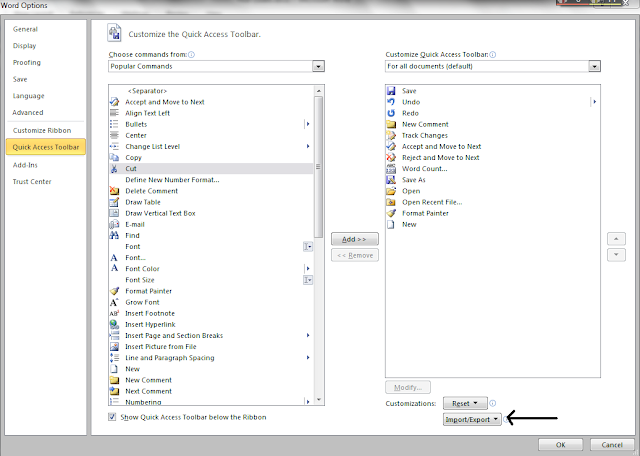640x456 pixels.
Task: Click the Move Up arrow button
Action: (616, 239)
